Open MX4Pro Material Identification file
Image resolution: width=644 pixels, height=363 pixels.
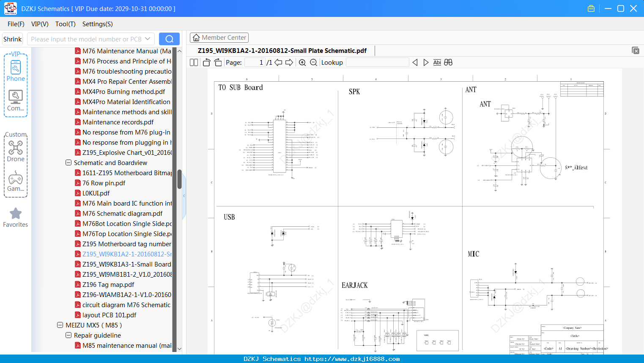[123, 102]
